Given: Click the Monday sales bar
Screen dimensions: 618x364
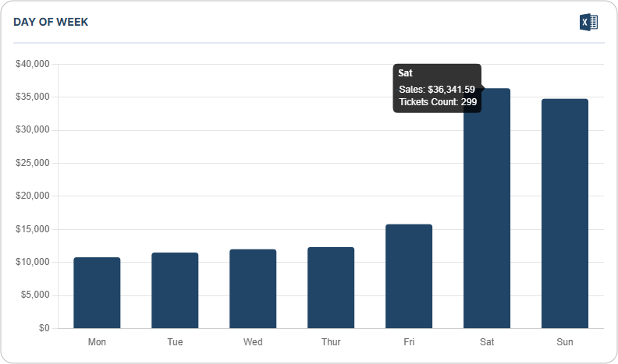Looking at the screenshot, I should click(x=97, y=292).
